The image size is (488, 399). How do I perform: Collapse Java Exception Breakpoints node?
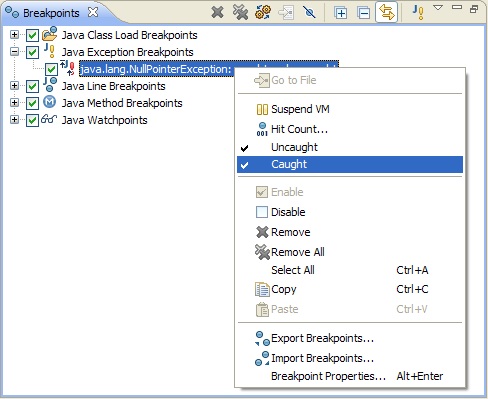[x=14, y=51]
